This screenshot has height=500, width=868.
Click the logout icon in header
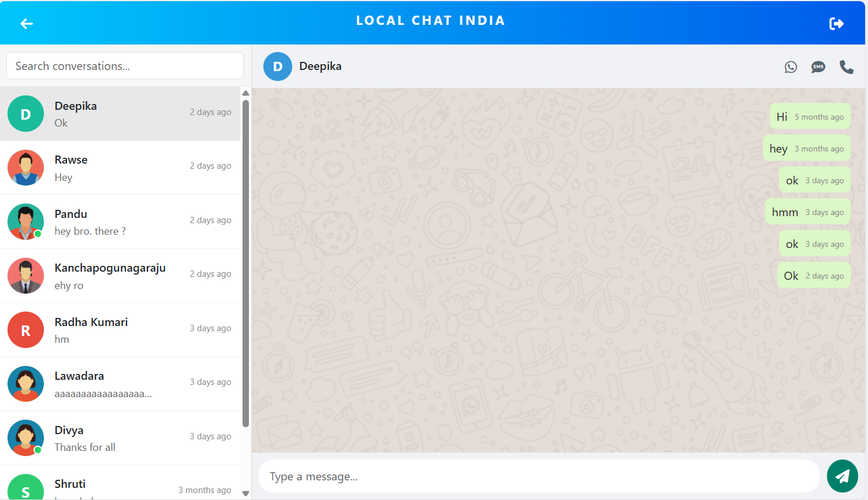coord(836,23)
